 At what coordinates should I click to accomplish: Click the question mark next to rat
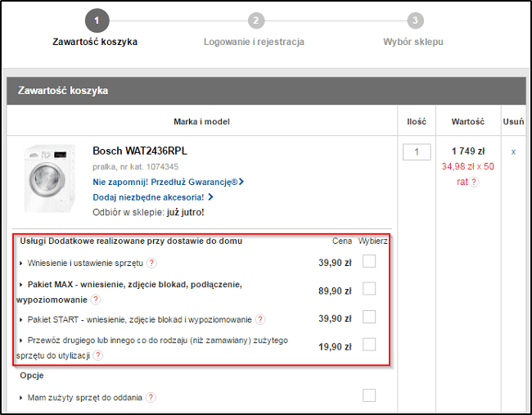point(474,182)
